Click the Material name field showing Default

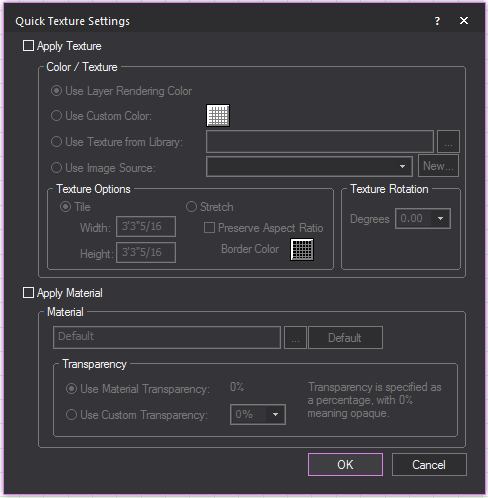pyautogui.click(x=167, y=338)
